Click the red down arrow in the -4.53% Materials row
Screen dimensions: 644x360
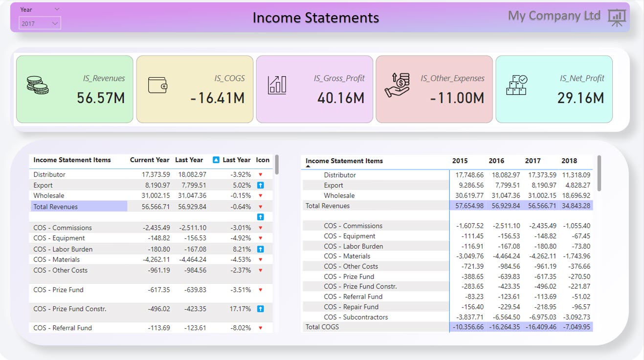coord(261,260)
